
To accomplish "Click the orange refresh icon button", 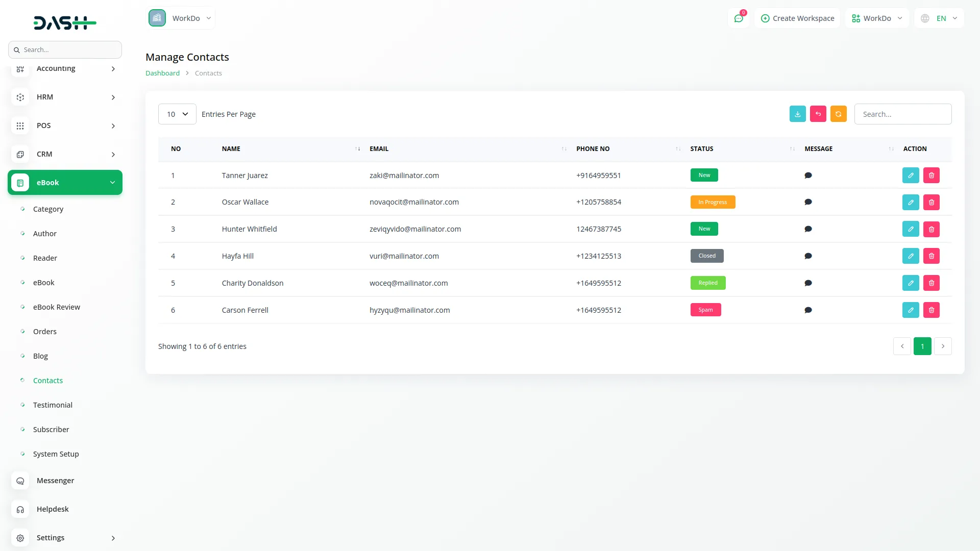I will pos(838,114).
